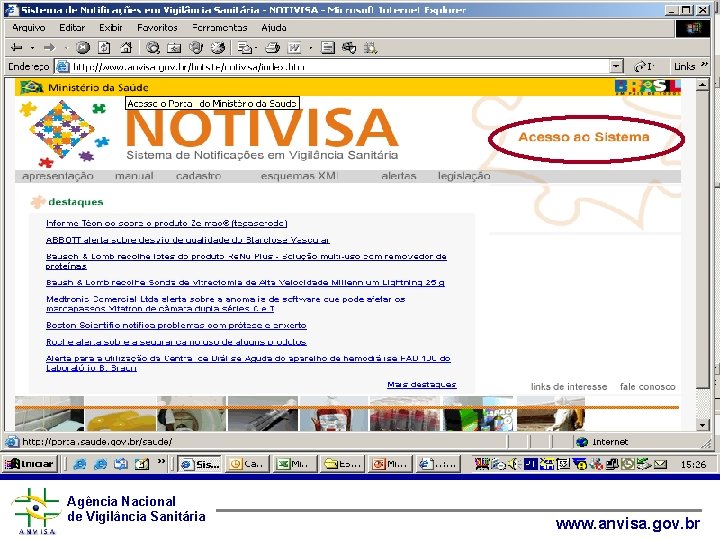
Task: Open the Ferramentas menu
Action: pyautogui.click(x=219, y=28)
